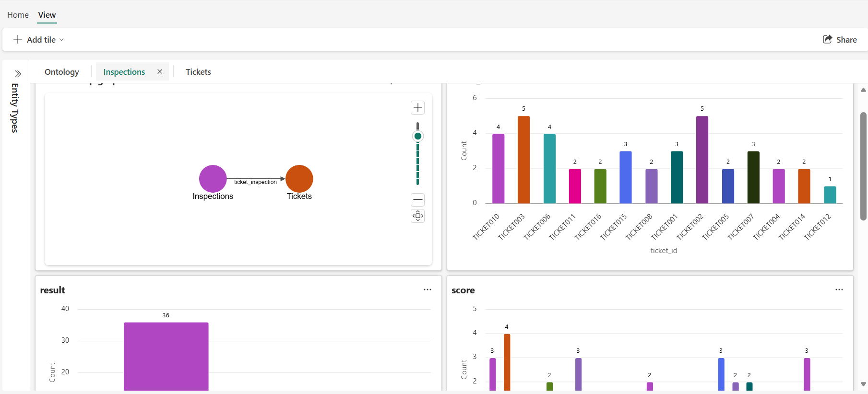Screen dimensions: 868x394
Task: Open the Add tile dropdown
Action: click(x=38, y=40)
